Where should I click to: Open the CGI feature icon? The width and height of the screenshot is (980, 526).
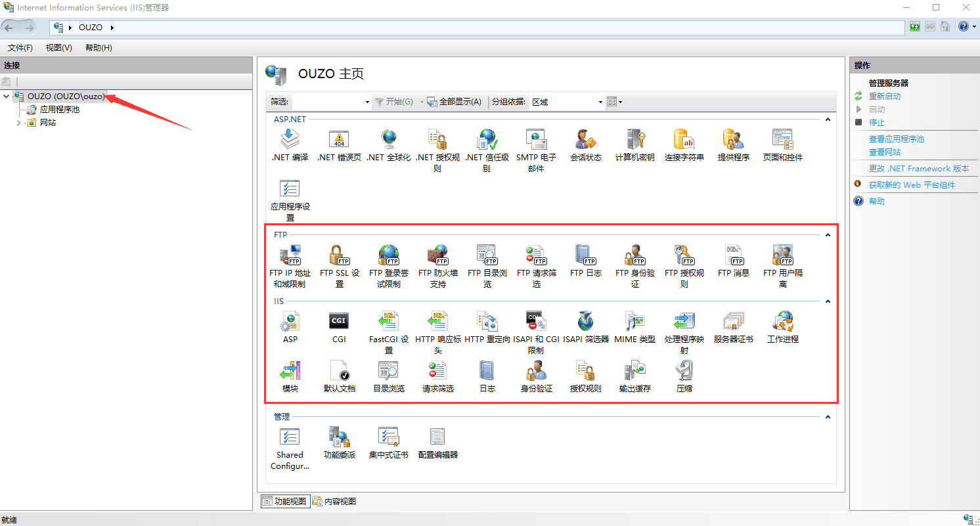pyautogui.click(x=339, y=327)
